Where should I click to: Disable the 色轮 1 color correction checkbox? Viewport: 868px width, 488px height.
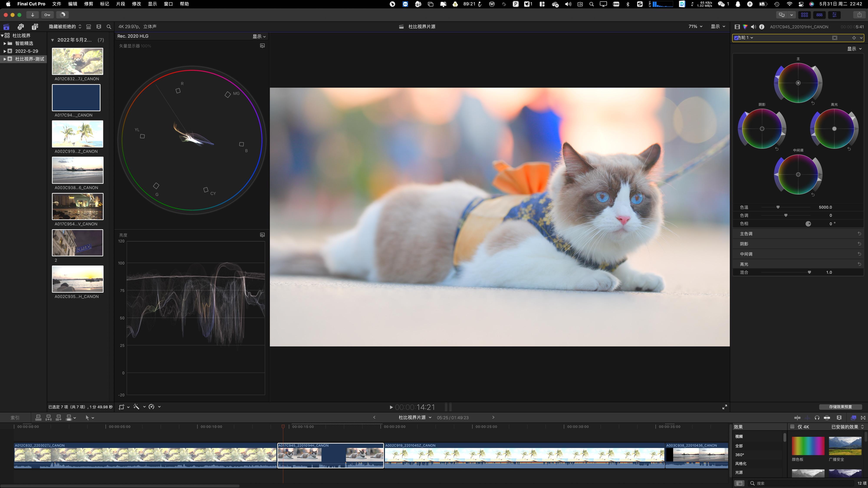[736, 38]
